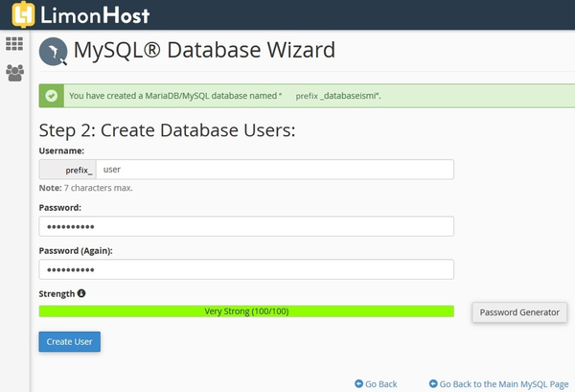
Task: Focus the Password (Again) field
Action: click(246, 269)
